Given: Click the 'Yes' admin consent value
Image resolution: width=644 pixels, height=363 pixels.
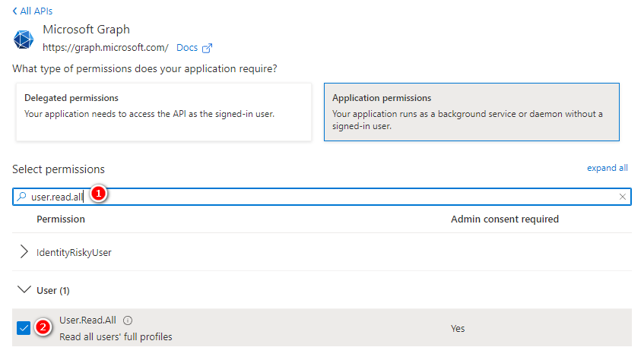Looking at the screenshot, I should coord(458,329).
